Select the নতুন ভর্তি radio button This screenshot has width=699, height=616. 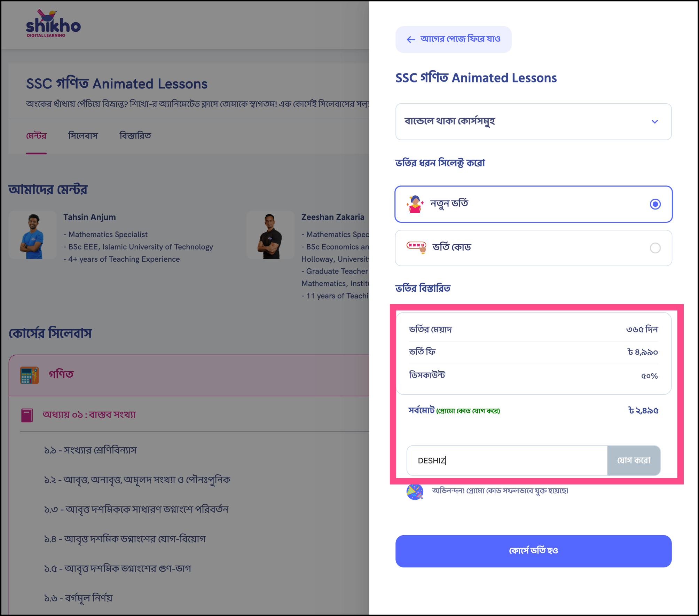[656, 204]
